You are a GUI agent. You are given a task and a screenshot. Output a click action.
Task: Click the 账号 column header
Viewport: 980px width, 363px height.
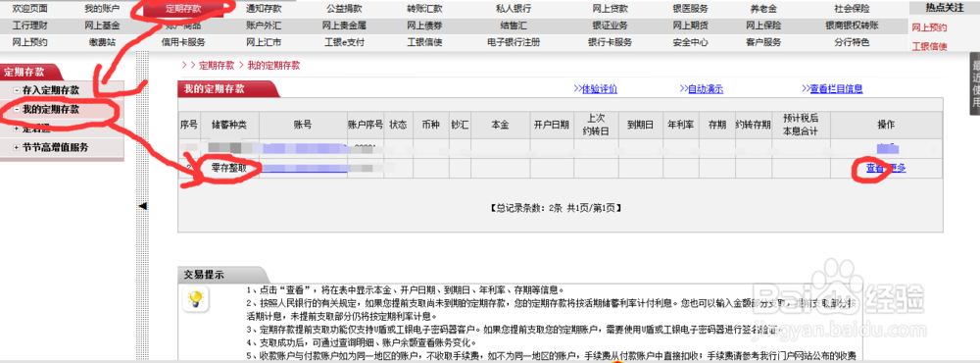(303, 125)
